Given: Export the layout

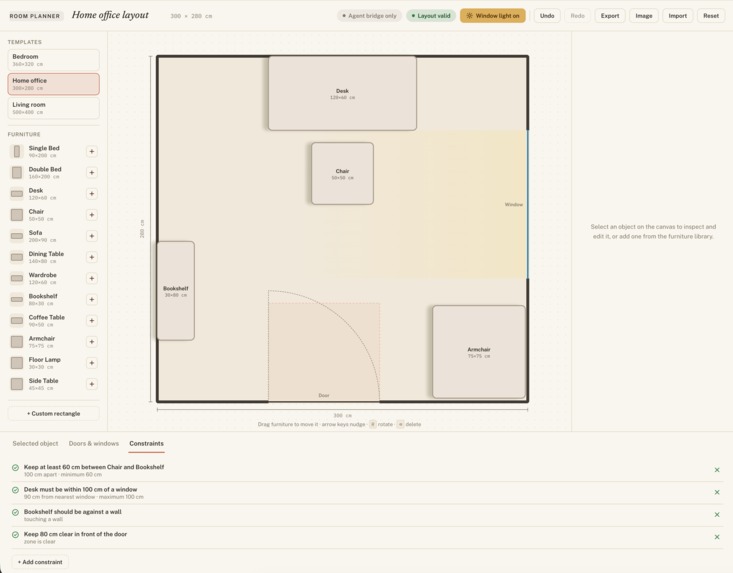Looking at the screenshot, I should 610,16.
